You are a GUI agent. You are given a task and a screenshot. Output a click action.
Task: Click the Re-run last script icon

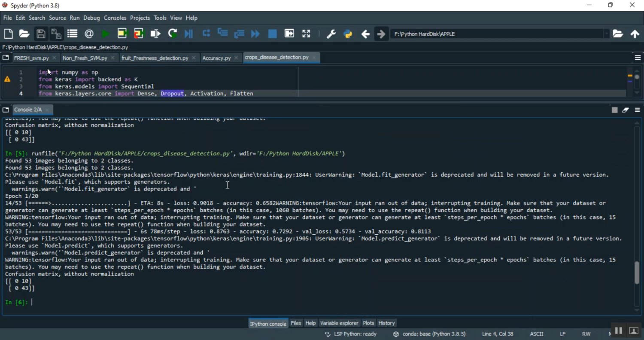click(173, 34)
